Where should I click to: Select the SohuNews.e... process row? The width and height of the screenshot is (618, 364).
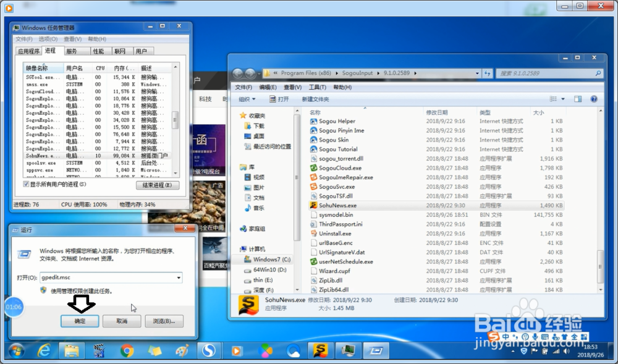pyautogui.click(x=98, y=156)
